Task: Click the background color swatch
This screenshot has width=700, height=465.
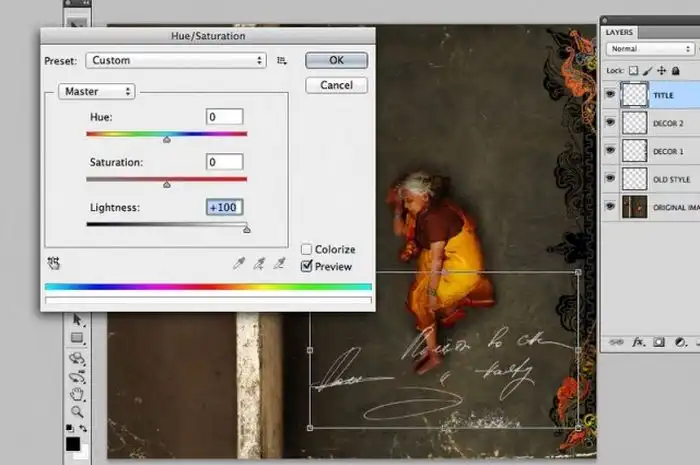Action: pos(83,453)
